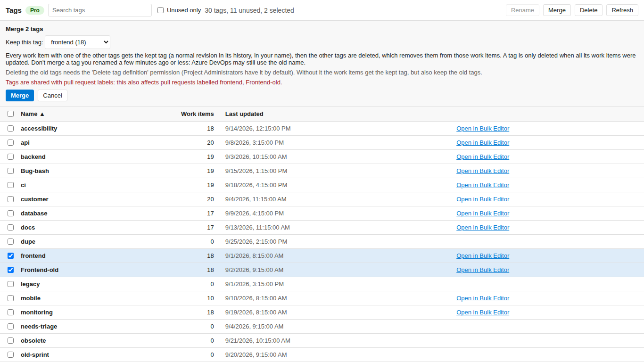The image size is (644, 362).
Task: Click the date "9/25/2026, 2:15:00 PM"
Action: tap(256, 242)
